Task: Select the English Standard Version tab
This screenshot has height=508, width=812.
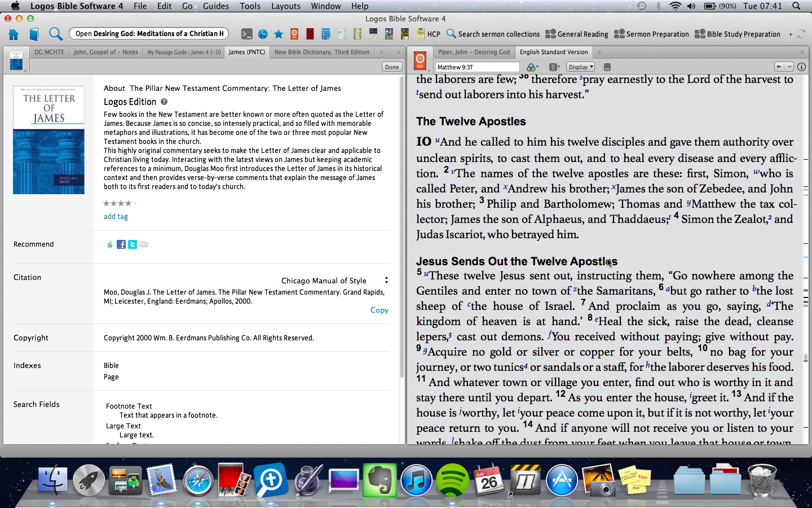Action: 554,52
